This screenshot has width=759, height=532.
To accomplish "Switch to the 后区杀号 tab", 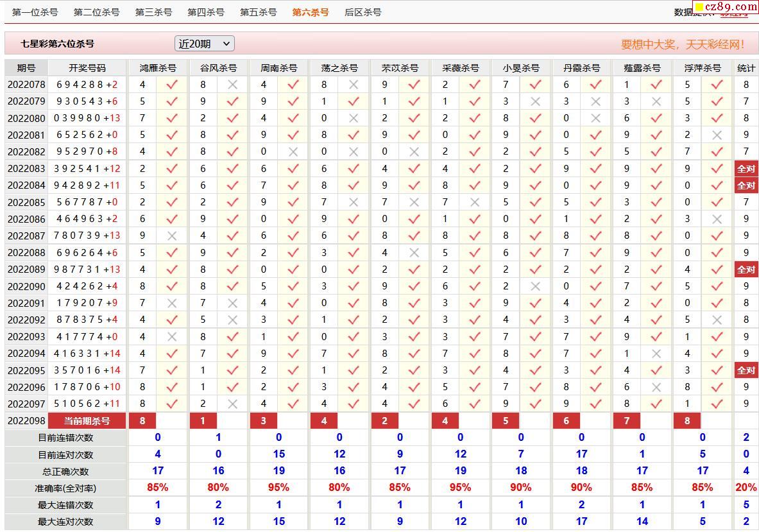I will [362, 12].
